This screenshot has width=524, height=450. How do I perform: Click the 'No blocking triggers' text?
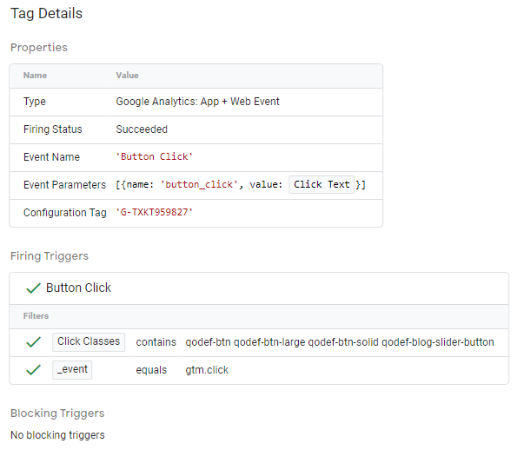[x=57, y=435]
